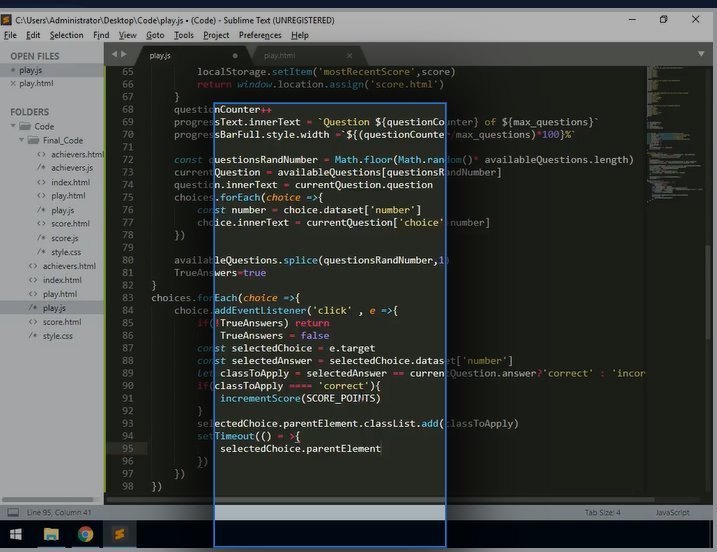Select the Code folder in the sidebar

[x=44, y=126]
